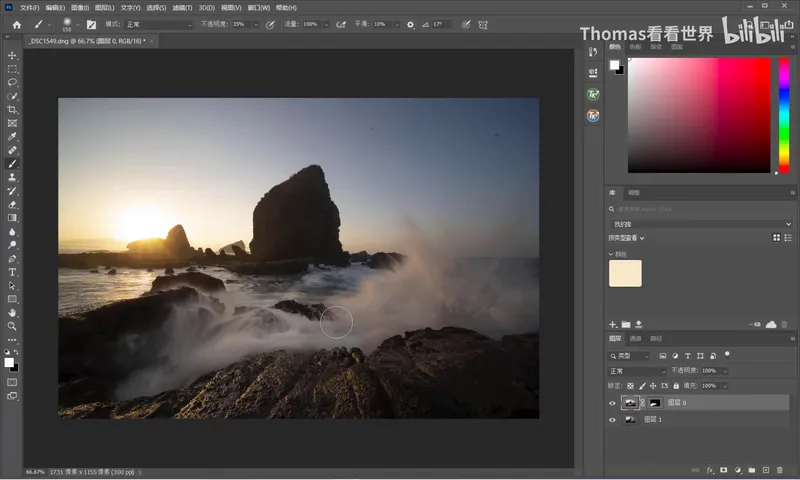This screenshot has width=800, height=480.
Task: Select the Zoom tool
Action: (x=12, y=326)
